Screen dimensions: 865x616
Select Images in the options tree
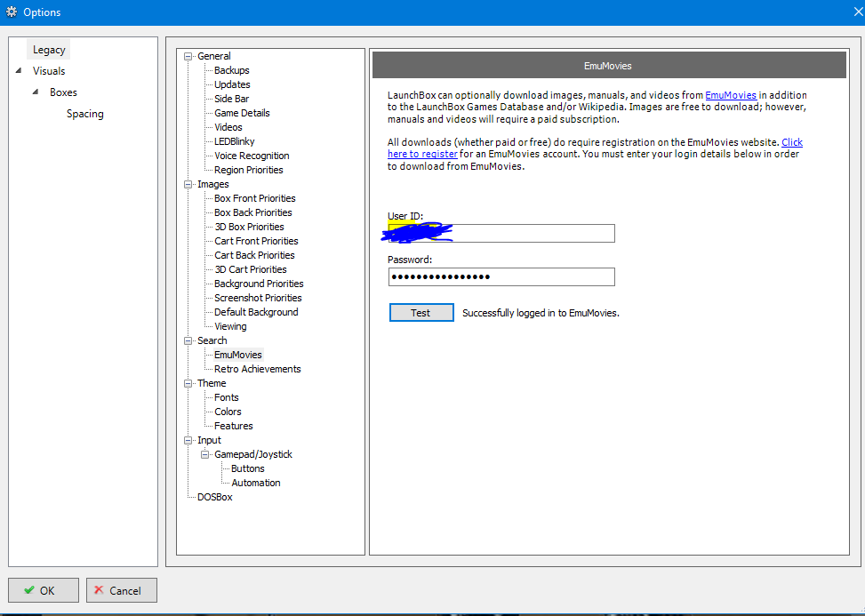213,184
